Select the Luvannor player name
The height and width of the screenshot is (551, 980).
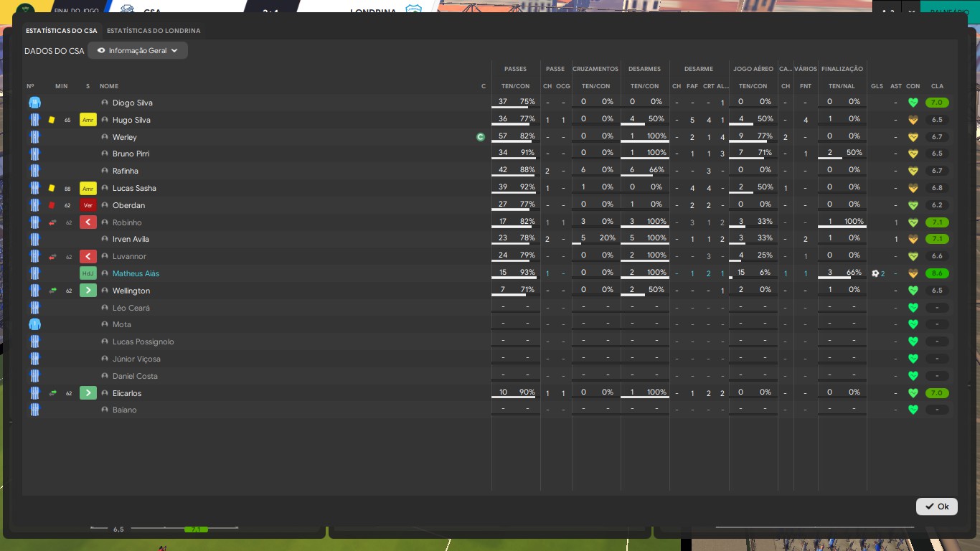tap(129, 256)
